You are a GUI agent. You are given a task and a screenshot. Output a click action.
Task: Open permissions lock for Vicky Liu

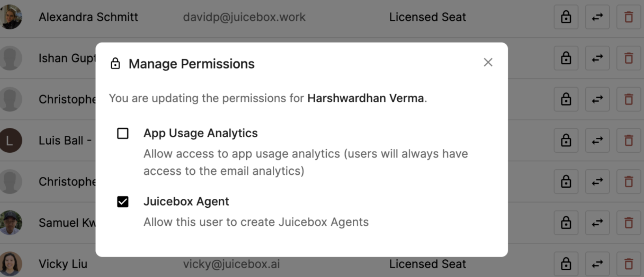[566, 264]
